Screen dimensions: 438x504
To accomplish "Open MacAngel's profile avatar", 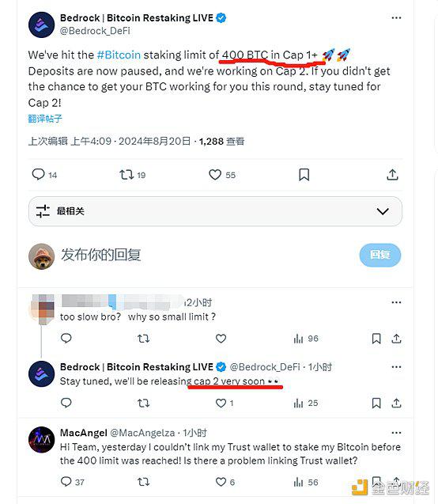I will click(x=41, y=440).
